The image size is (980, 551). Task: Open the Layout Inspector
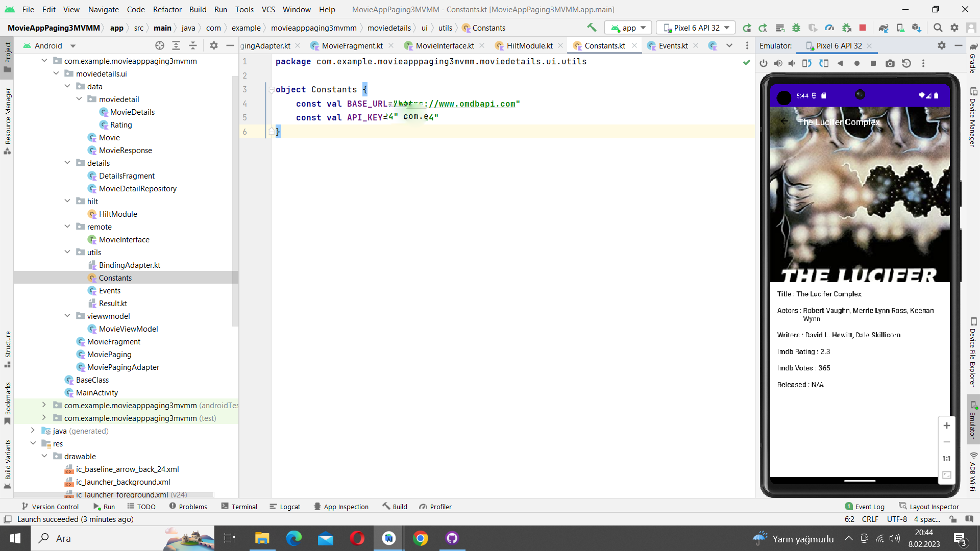point(934,506)
